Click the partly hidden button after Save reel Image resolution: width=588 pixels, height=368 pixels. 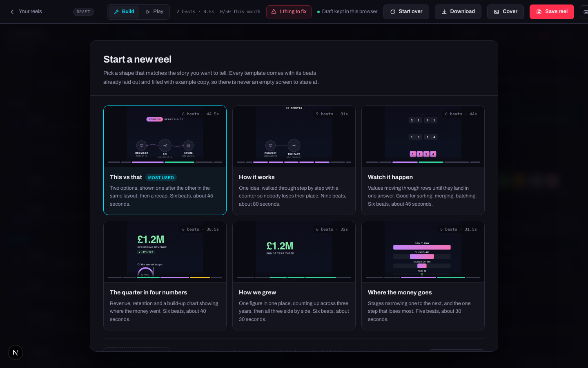coord(584,12)
